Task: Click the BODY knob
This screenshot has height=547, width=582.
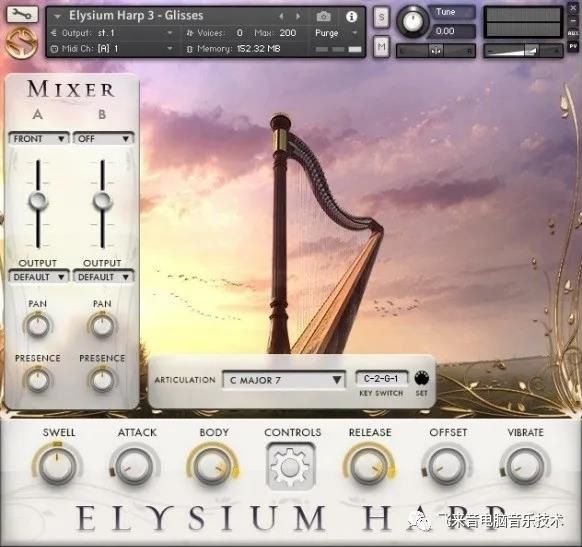Action: [x=212, y=465]
